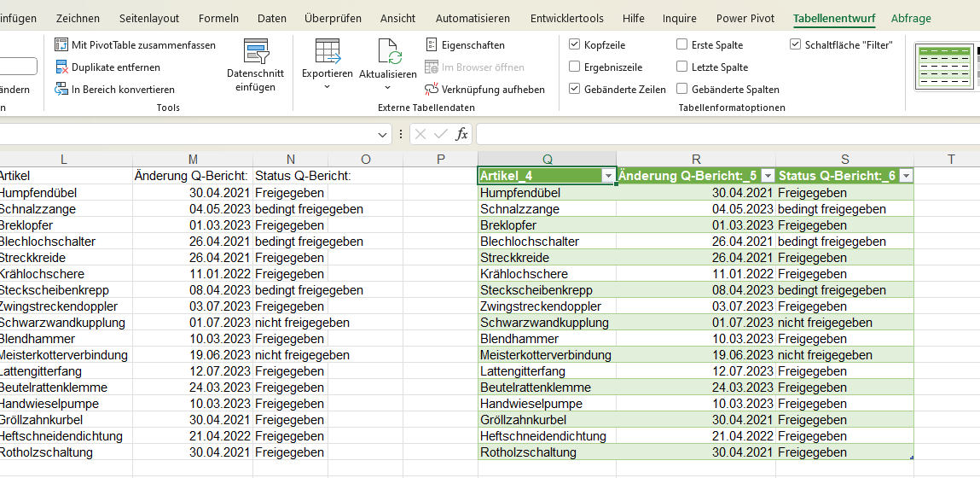Viewport: 980px width, 478px height.
Task: Open the Abfrage ribbon tab
Action: coord(911,18)
